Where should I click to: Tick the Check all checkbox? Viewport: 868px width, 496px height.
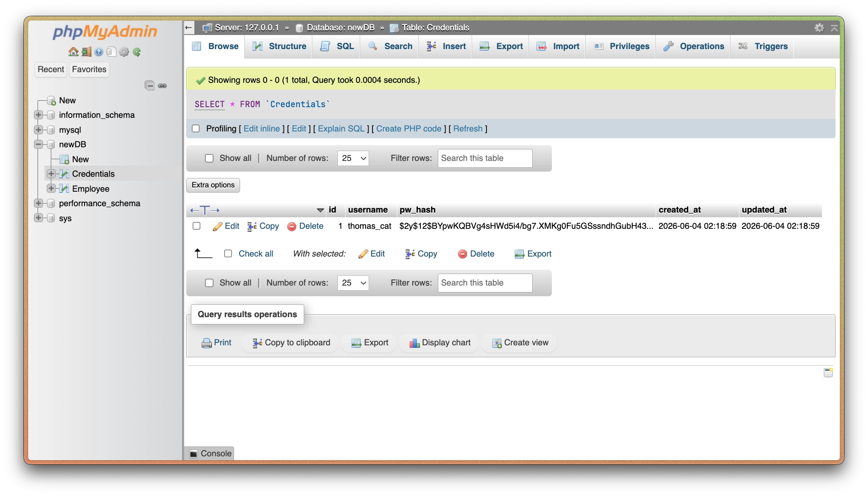228,254
